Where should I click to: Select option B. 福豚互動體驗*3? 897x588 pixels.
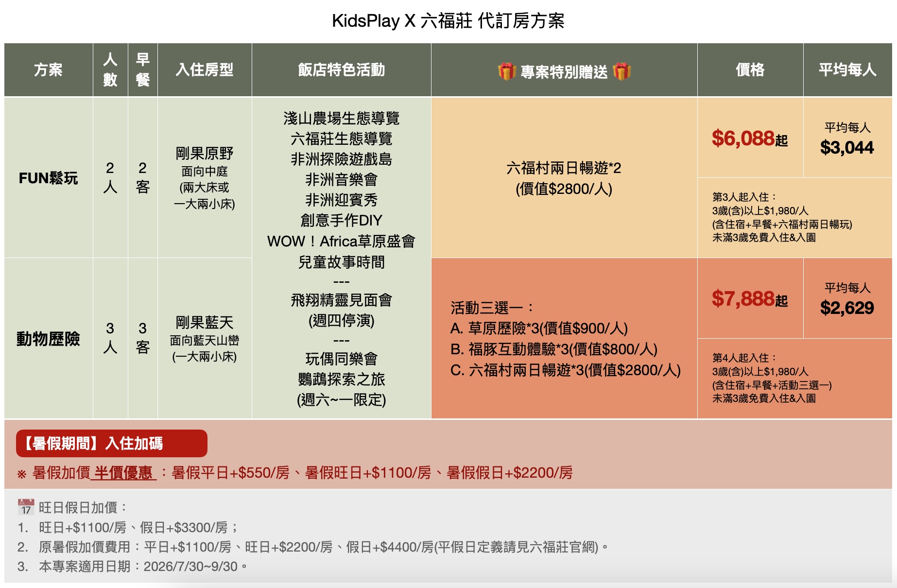pos(553,349)
